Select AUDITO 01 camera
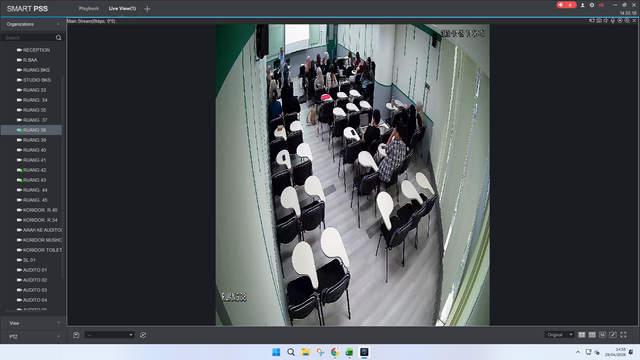This screenshot has height=360, width=640. point(31,270)
